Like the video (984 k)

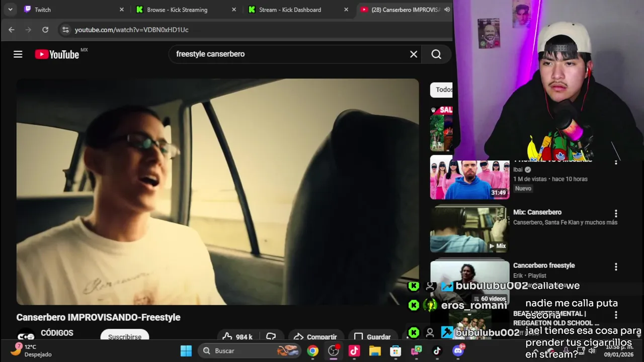click(x=237, y=337)
